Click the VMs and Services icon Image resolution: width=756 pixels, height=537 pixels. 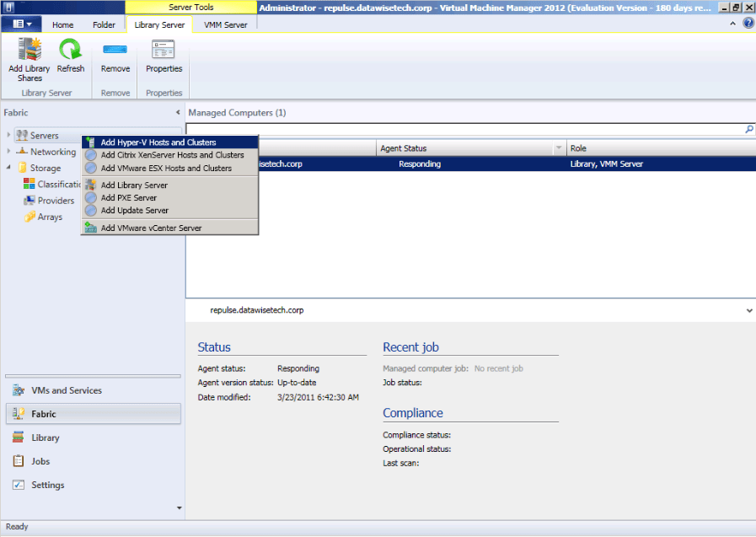[x=19, y=390]
